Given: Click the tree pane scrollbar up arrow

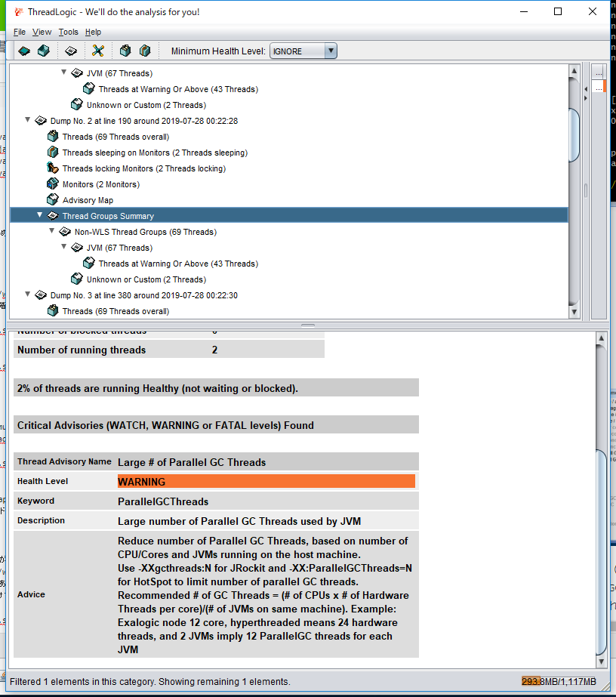Looking at the screenshot, I should pyautogui.click(x=574, y=71).
